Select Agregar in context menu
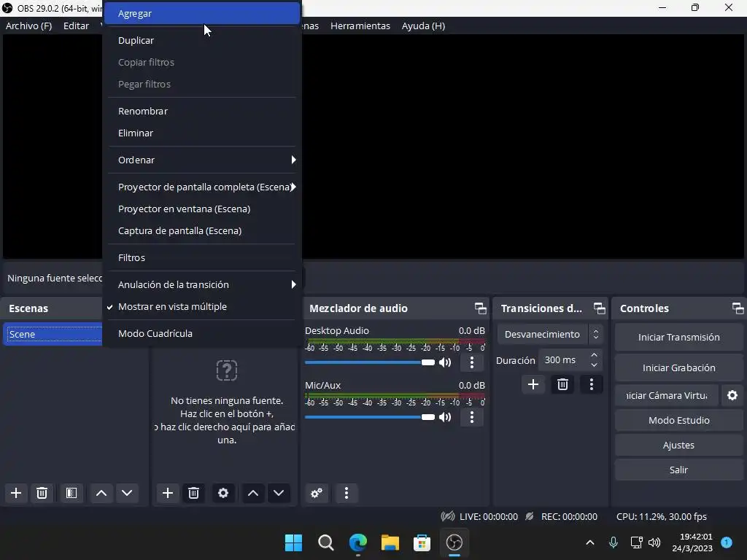 (x=202, y=13)
